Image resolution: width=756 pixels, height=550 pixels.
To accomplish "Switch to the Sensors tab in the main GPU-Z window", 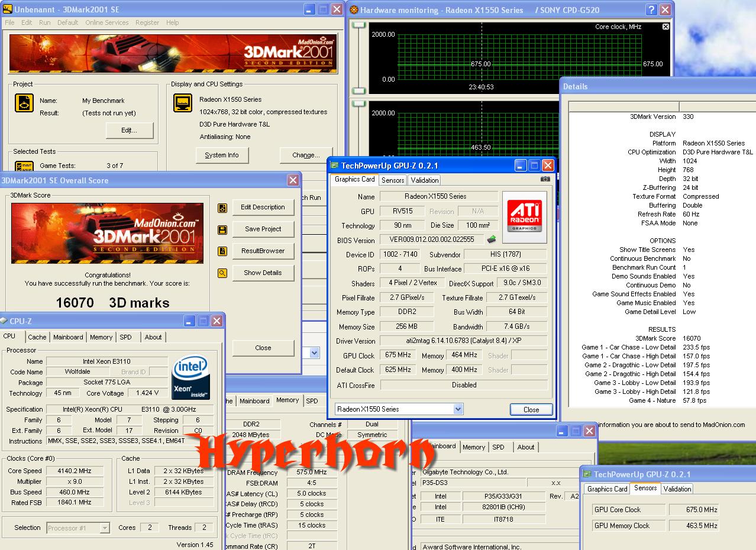I will pyautogui.click(x=393, y=180).
